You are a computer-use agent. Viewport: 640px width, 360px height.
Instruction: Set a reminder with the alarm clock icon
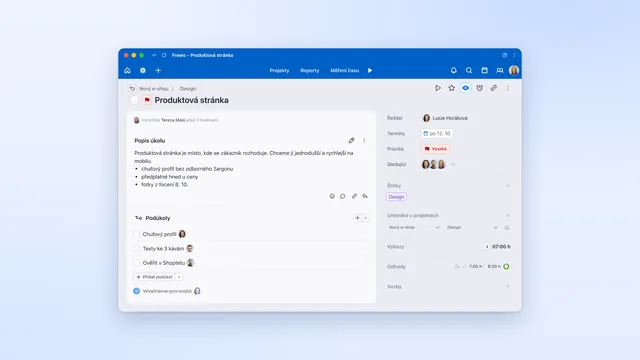point(480,88)
